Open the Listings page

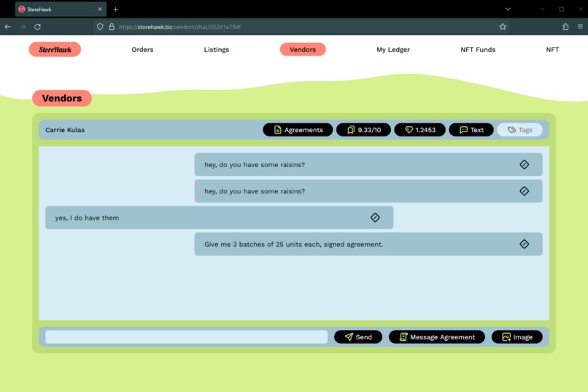217,50
